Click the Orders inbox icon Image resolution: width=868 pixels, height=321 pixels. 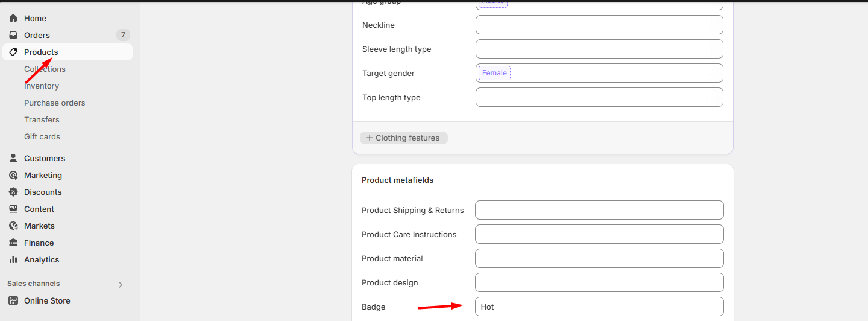coord(13,35)
